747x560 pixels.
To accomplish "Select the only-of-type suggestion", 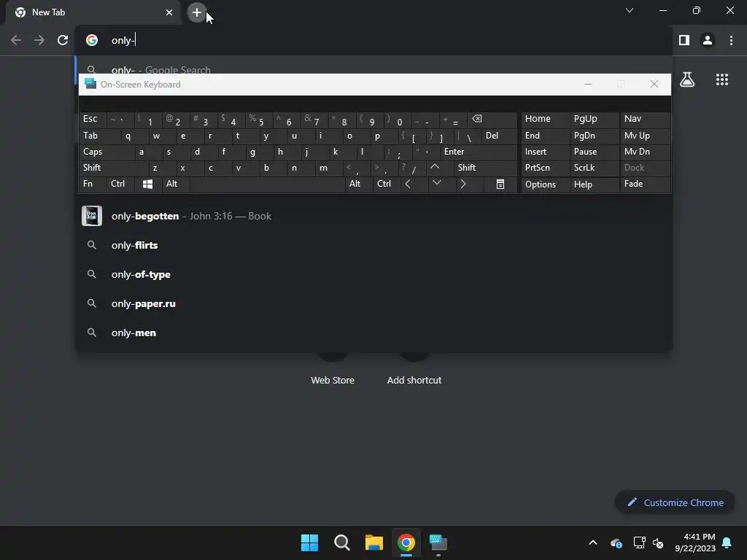I will tap(373, 274).
